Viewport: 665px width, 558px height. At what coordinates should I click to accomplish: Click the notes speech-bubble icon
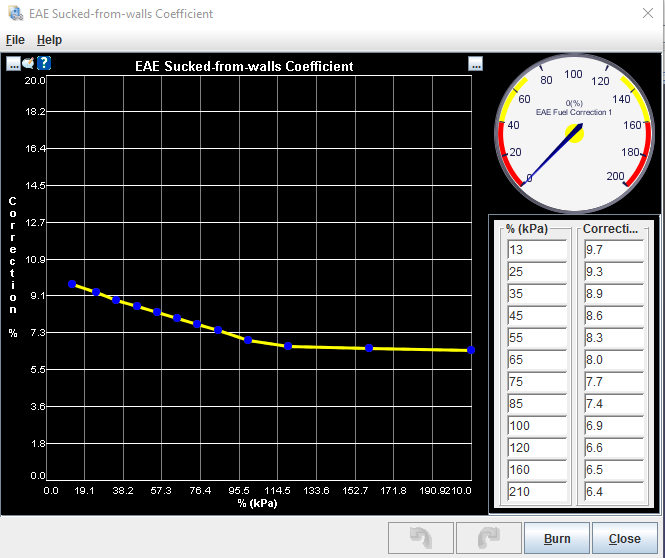28,63
